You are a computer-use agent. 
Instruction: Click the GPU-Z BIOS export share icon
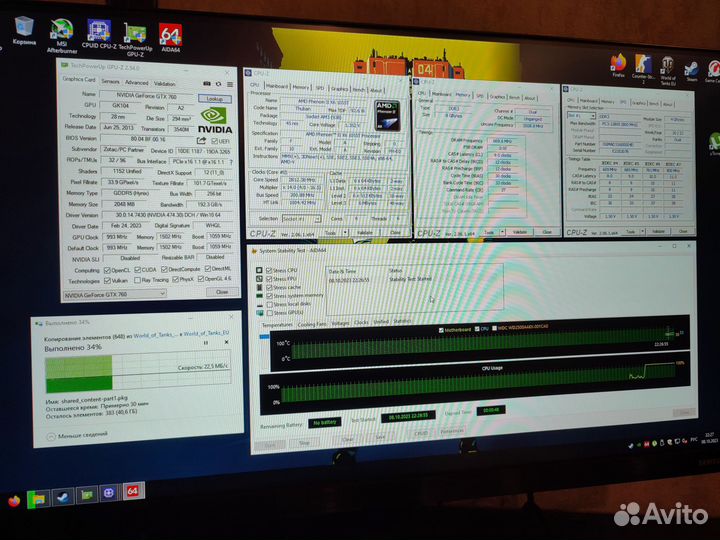[201, 141]
